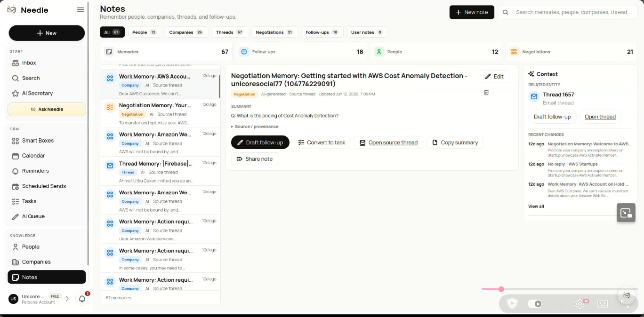Select the People 12 filter tab
The image size is (644, 317).
145,32
